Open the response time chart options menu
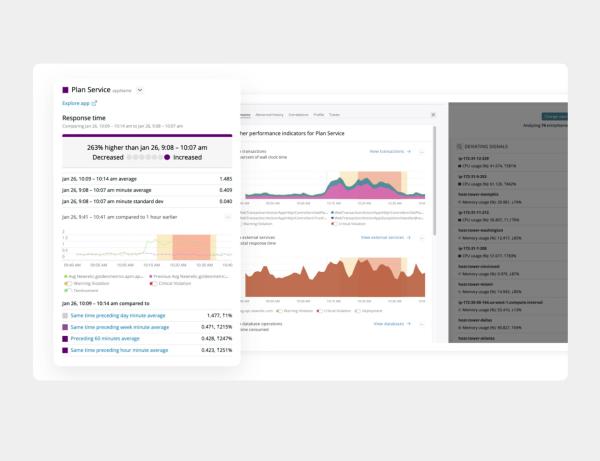Screen dimensions: 600x461 (x=227, y=216)
